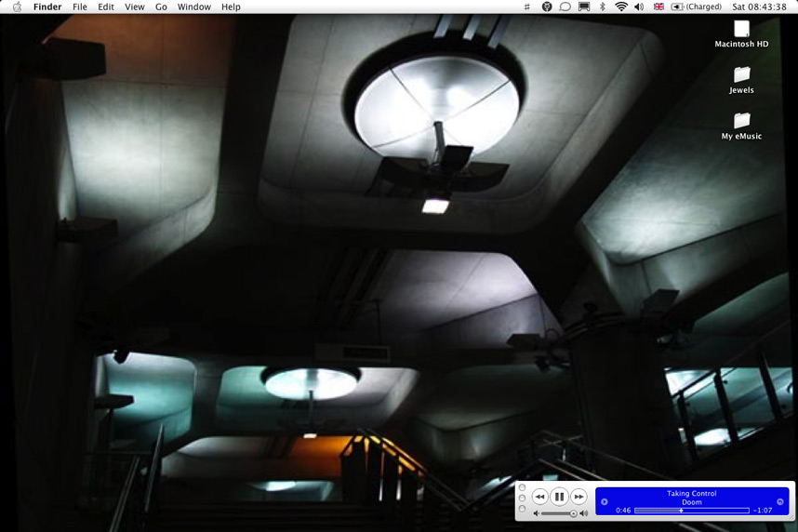Viewport: 798px width, 532px height.
Task: Open the Help menu
Action: pyautogui.click(x=231, y=7)
